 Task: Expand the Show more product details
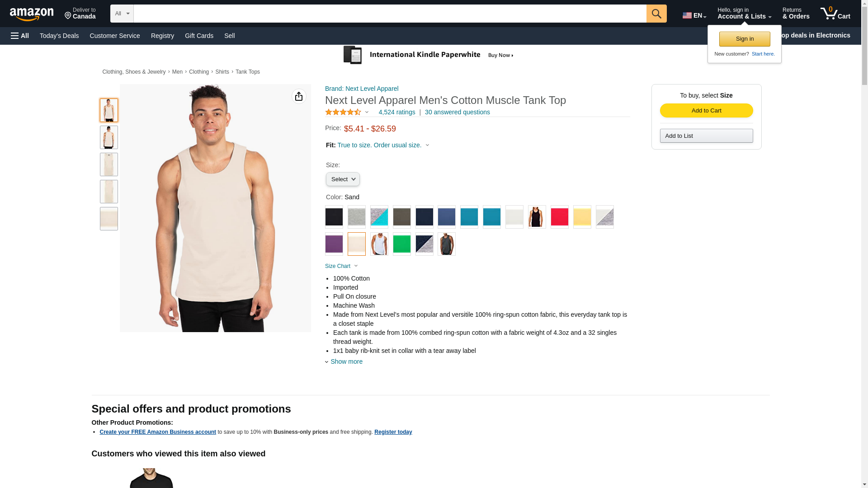point(346,361)
